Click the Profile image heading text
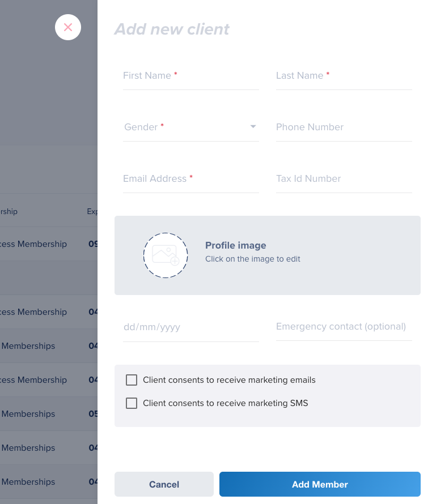432x504 pixels. 236,245
